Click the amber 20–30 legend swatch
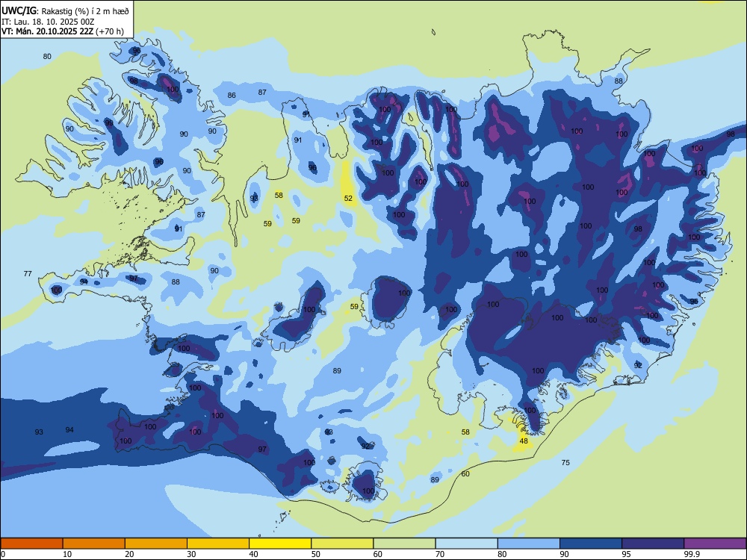The height and width of the screenshot is (560, 747). click(156, 544)
